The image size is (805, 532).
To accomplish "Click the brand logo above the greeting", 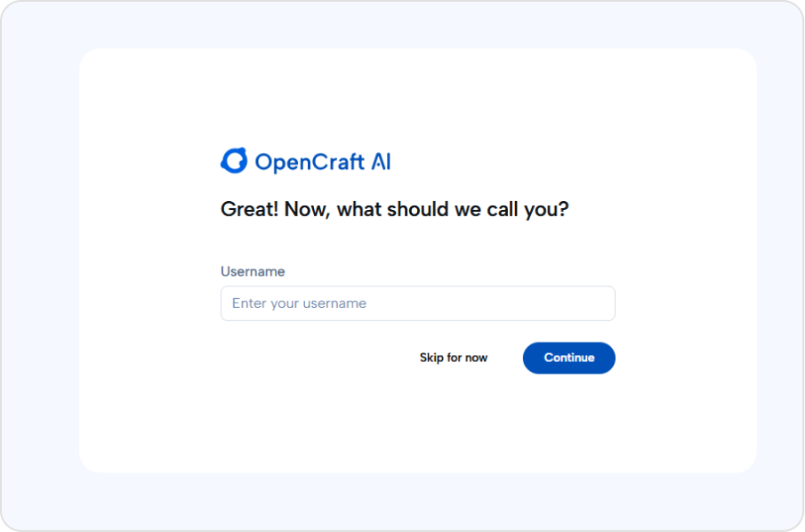I will [x=305, y=160].
